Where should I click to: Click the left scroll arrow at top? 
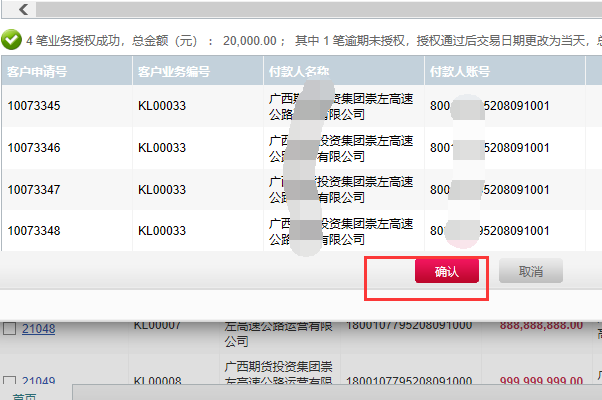point(22,9)
